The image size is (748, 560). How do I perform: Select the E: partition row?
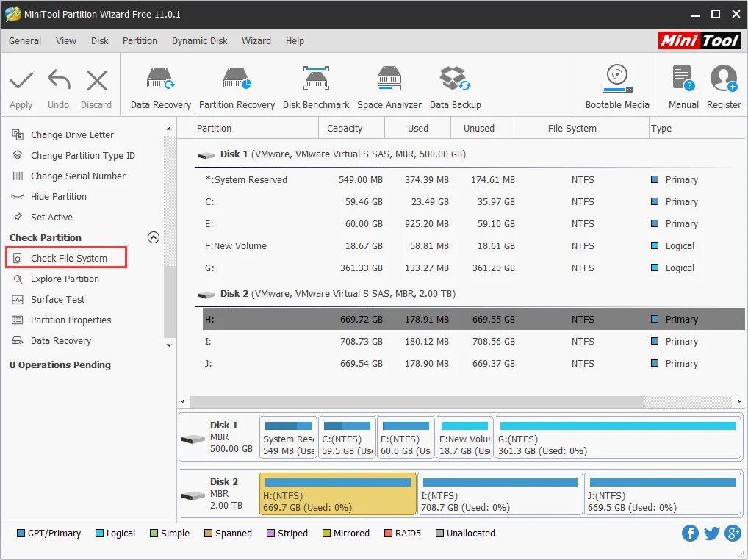(474, 223)
